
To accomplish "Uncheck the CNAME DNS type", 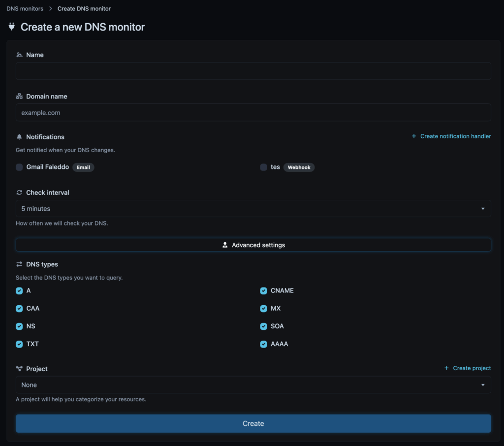I will tap(264, 291).
